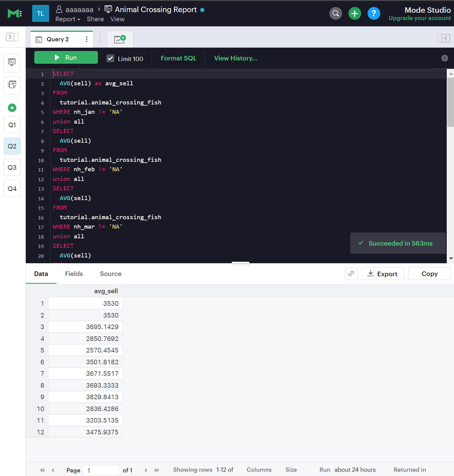Switch to the Source tab
This screenshot has height=476, width=454.
pos(111,274)
